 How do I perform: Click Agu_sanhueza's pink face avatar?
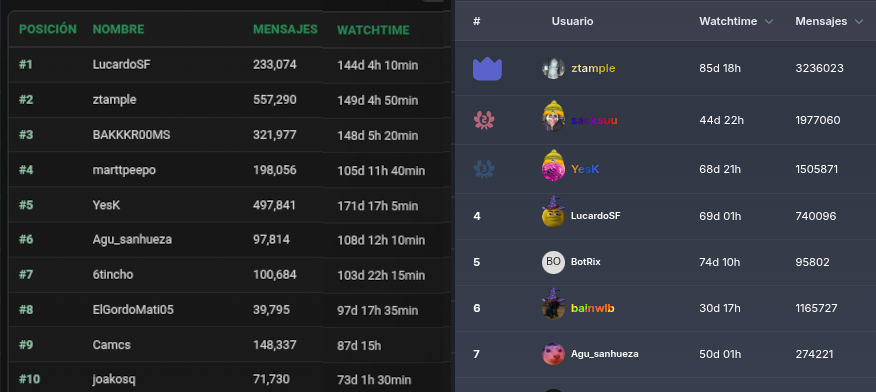[553, 354]
